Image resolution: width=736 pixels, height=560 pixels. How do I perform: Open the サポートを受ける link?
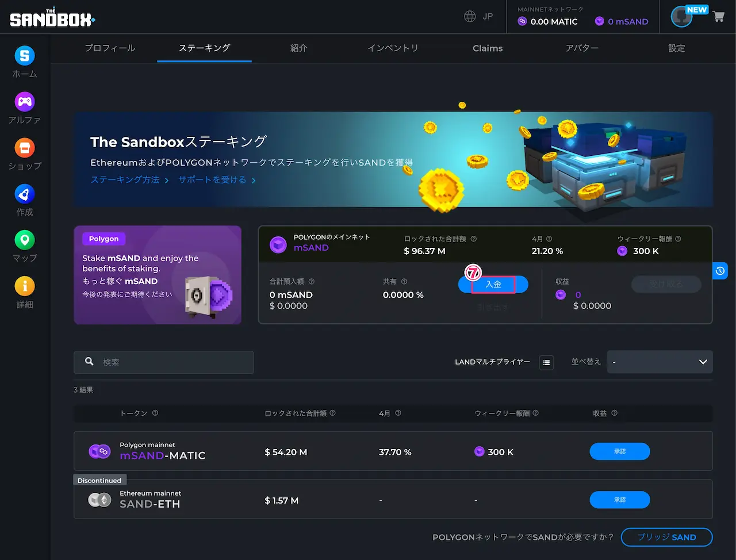click(x=217, y=180)
